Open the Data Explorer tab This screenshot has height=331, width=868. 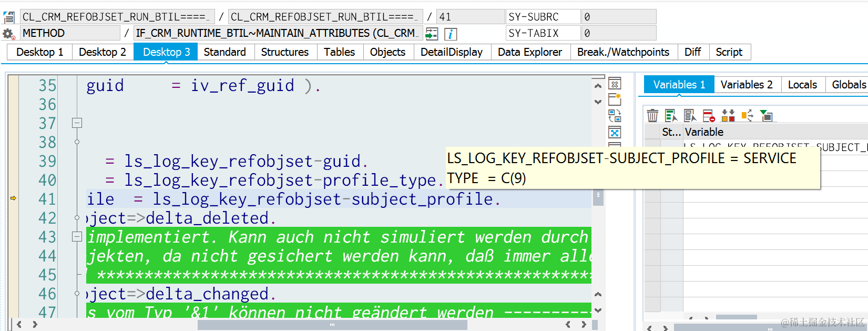tap(530, 52)
